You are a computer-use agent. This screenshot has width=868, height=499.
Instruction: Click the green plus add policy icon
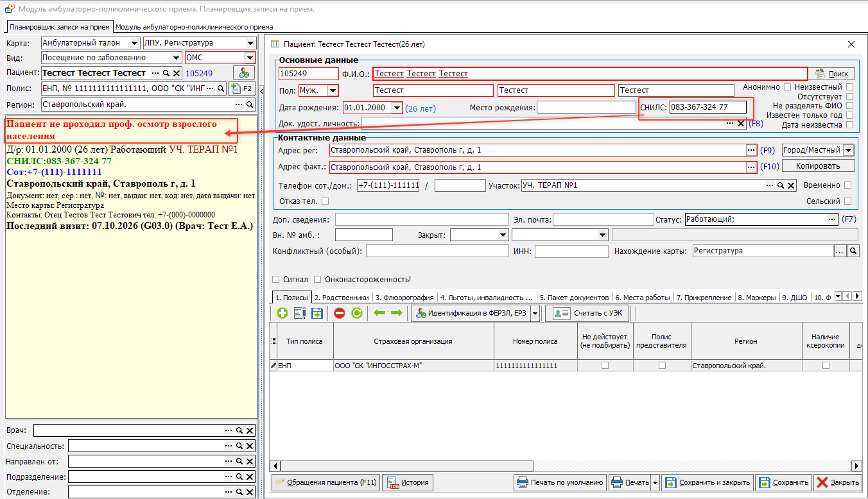(282, 314)
